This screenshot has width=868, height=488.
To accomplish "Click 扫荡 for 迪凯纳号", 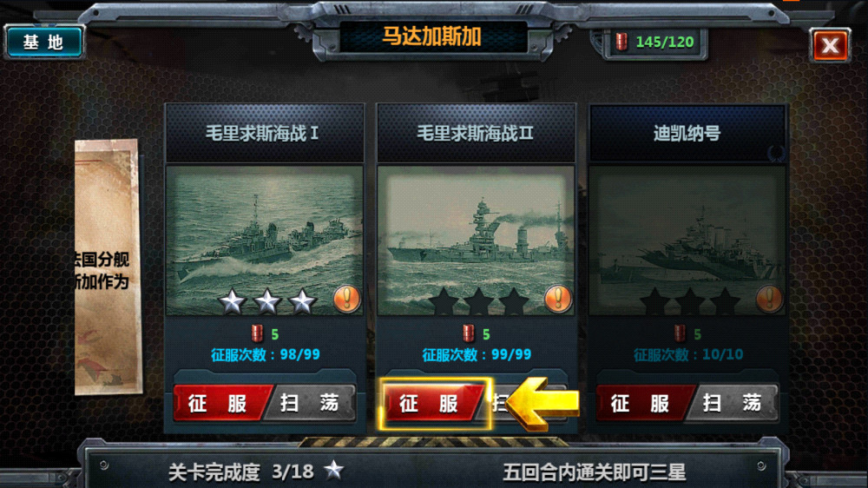I will click(x=733, y=403).
